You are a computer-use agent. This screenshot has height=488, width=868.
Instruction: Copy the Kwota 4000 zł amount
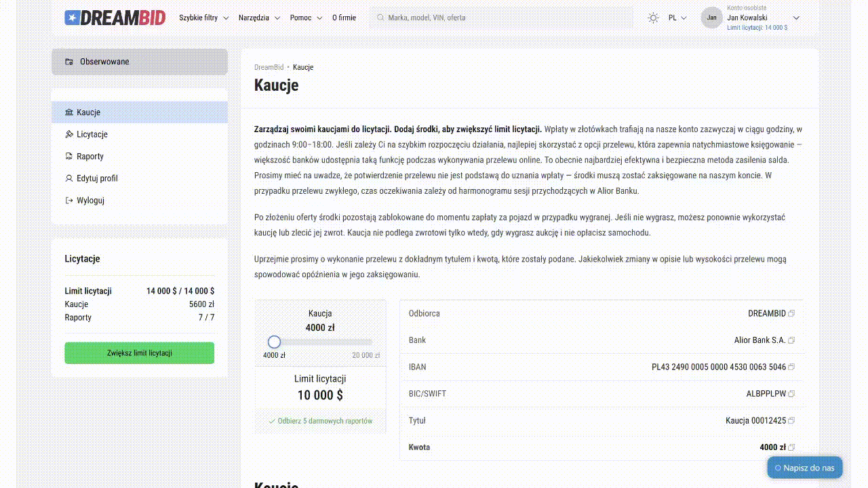(791, 447)
